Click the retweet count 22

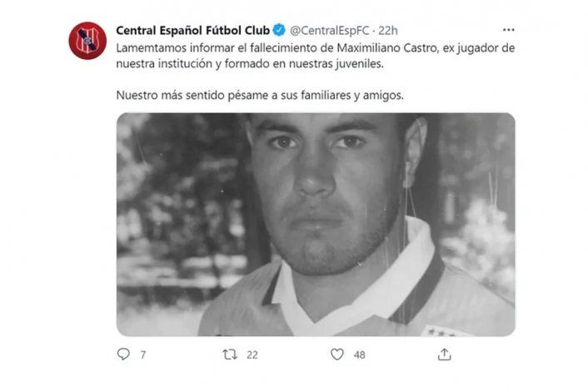click(x=252, y=354)
